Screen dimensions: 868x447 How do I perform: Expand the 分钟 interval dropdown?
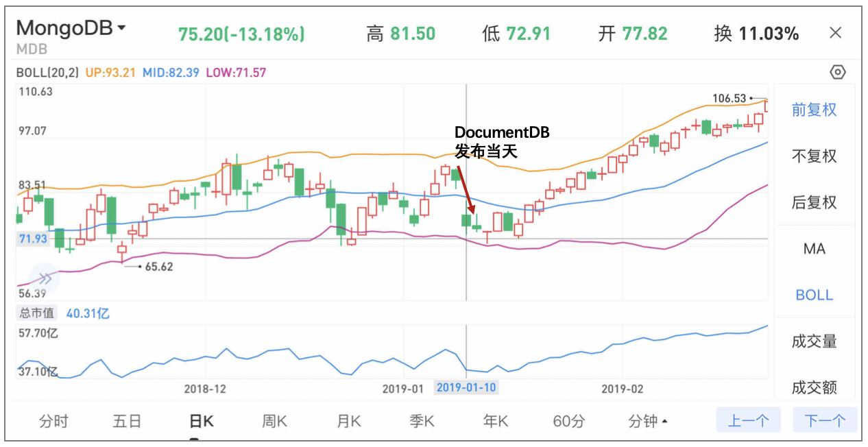coord(648,421)
